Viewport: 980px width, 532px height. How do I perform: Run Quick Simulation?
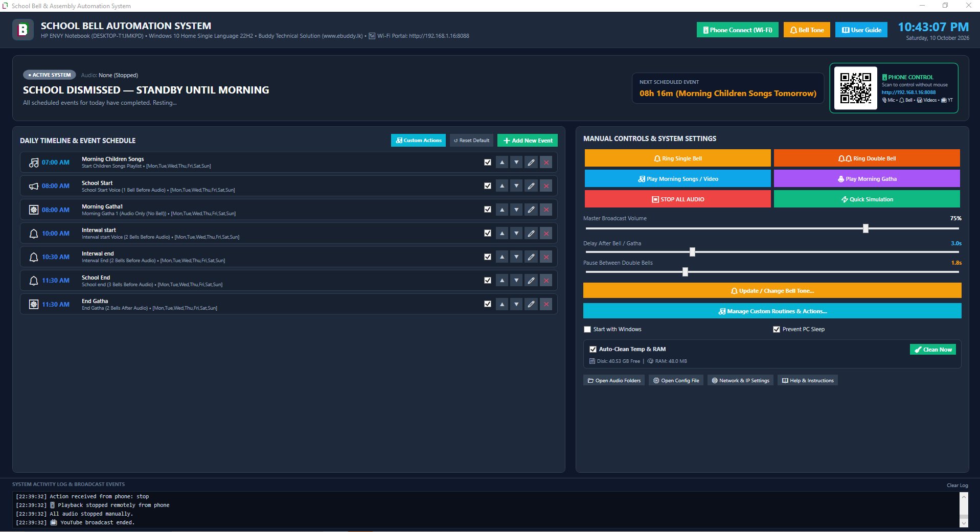867,199
